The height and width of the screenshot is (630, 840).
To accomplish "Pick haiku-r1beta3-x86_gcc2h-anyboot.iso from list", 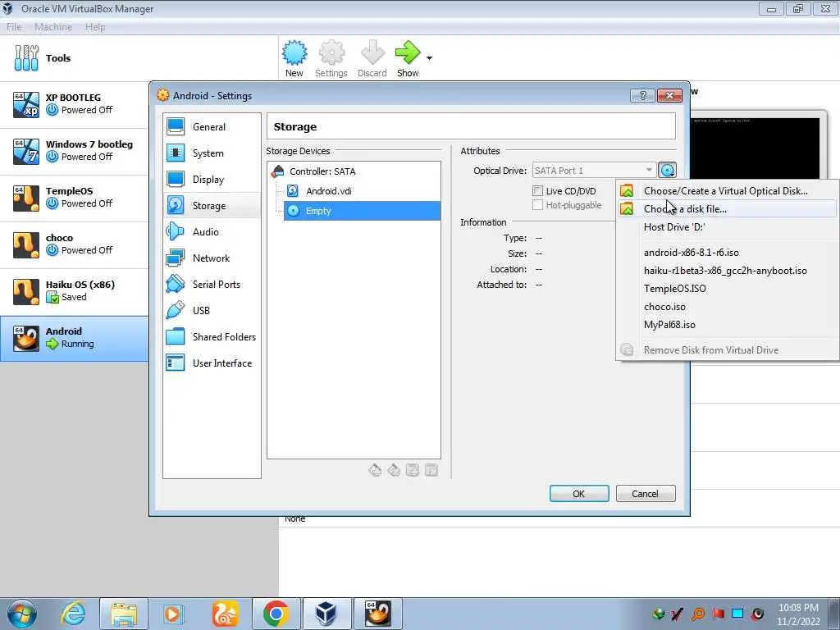I will [727, 271].
